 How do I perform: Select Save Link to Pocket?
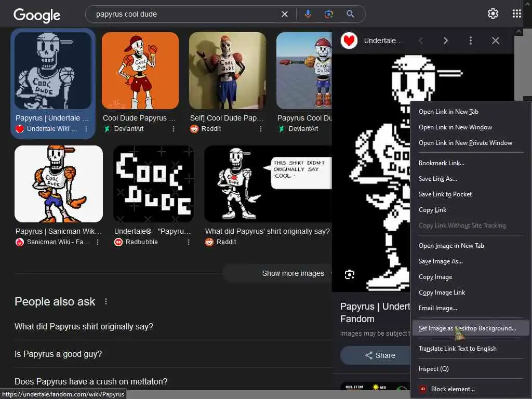point(470,194)
